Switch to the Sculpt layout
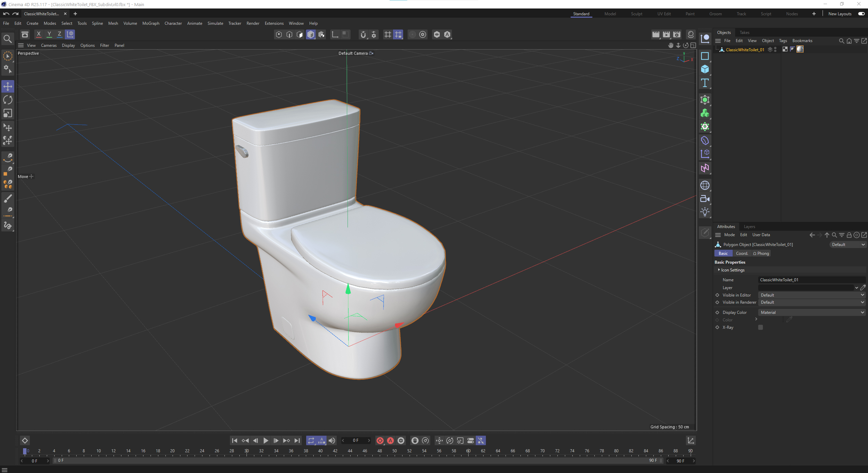 point(636,14)
